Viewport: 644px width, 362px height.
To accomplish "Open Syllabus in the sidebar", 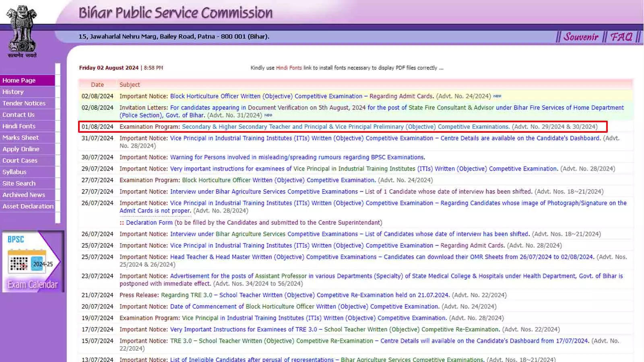I will pos(27,172).
